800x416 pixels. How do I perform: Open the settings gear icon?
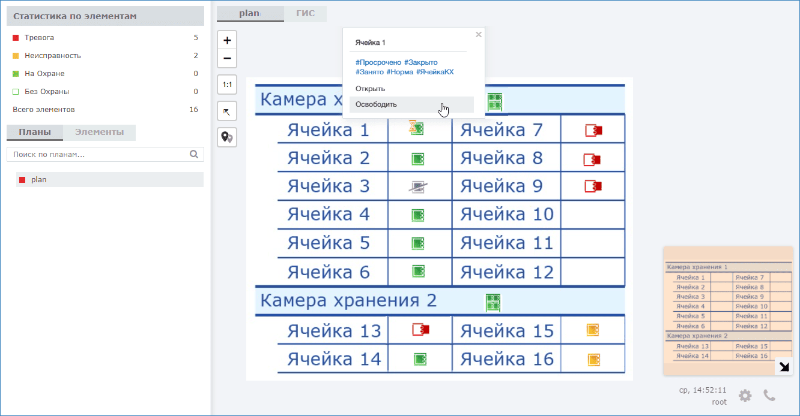745,396
